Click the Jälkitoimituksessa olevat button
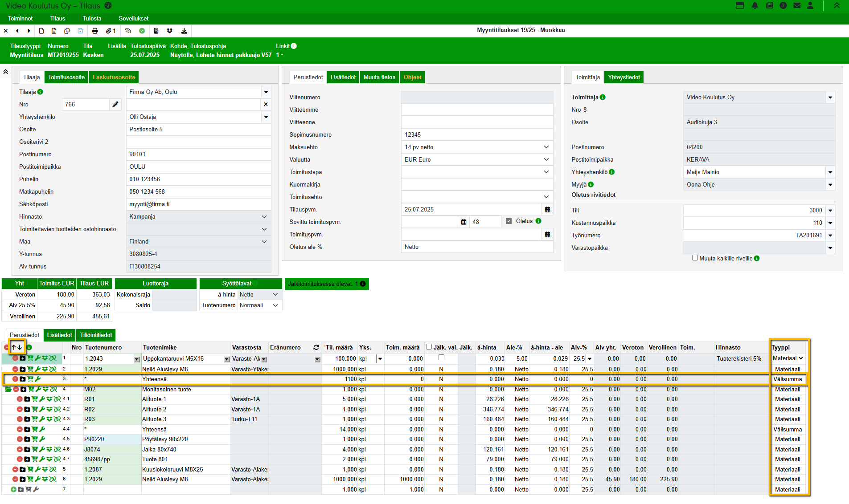Screen dimensions: 849x504 click(x=326, y=284)
